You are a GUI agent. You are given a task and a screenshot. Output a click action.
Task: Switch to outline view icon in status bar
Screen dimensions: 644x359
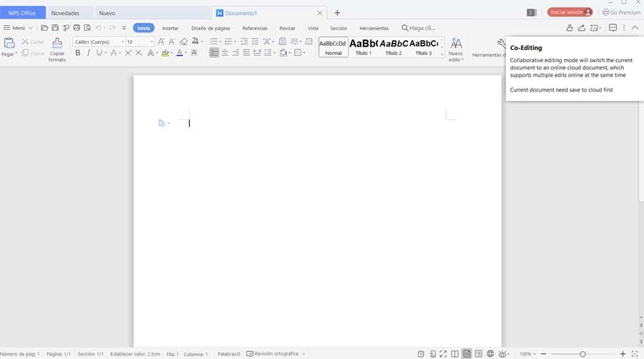coord(479,354)
